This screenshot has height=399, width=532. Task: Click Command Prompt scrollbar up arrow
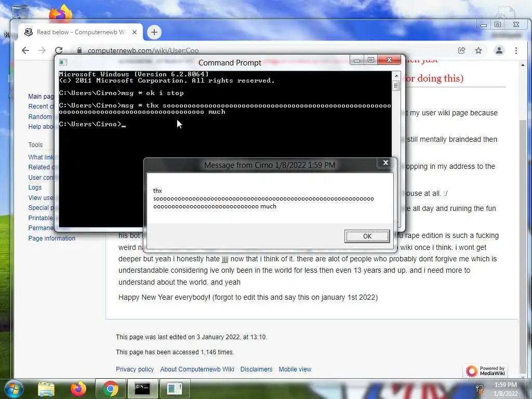coord(396,76)
